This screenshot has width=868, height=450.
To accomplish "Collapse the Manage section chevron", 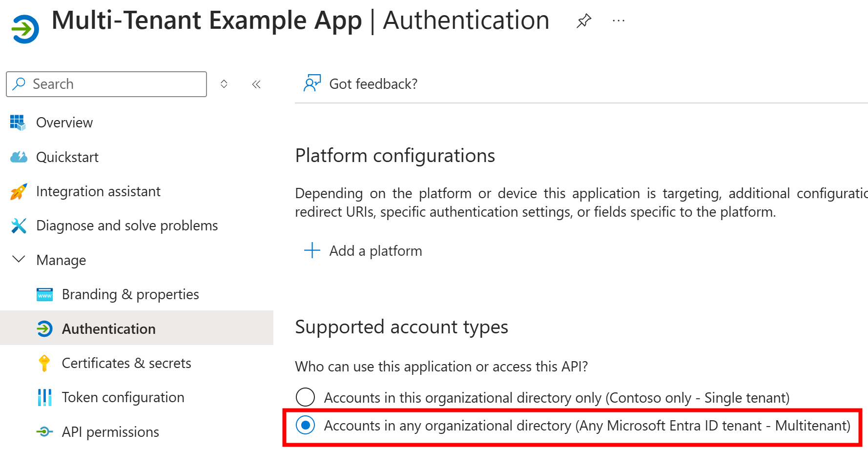I will tap(19, 259).
